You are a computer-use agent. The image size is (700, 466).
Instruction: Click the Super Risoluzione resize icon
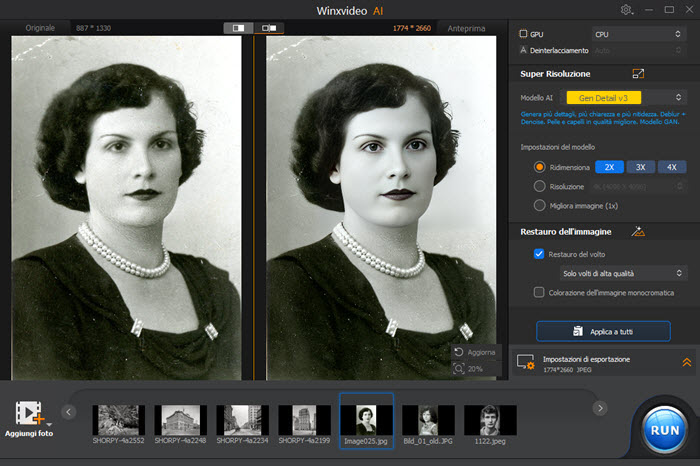coord(639,74)
